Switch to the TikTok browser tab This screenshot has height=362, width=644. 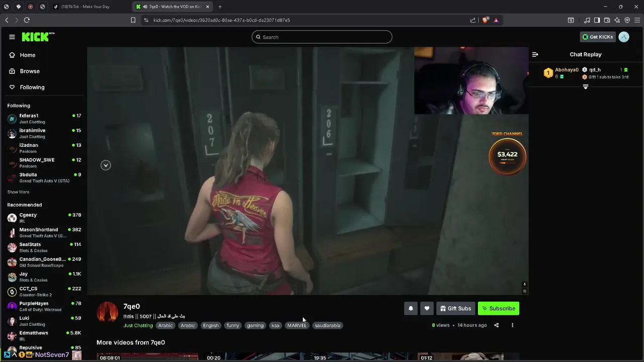(91, 7)
